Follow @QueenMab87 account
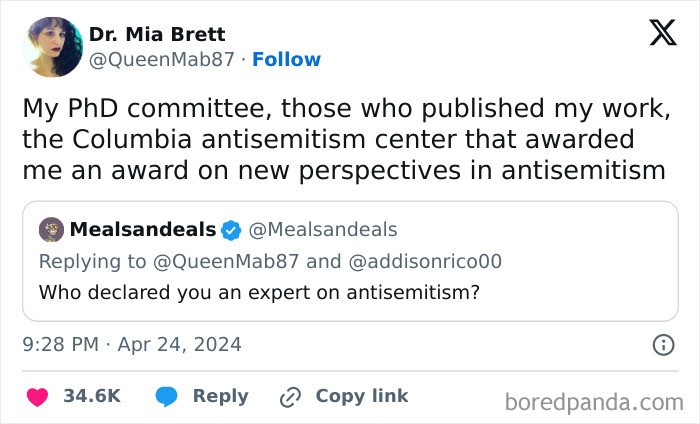700x424 pixels. coord(286,59)
